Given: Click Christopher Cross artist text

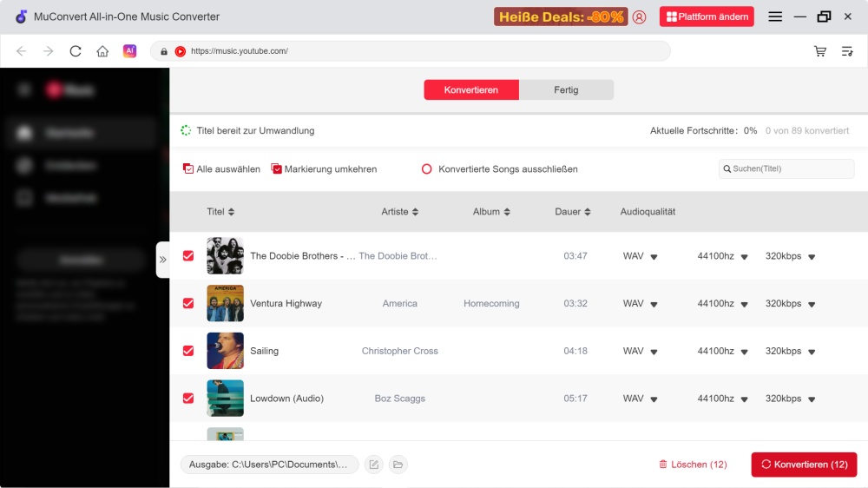Looking at the screenshot, I should pos(399,351).
